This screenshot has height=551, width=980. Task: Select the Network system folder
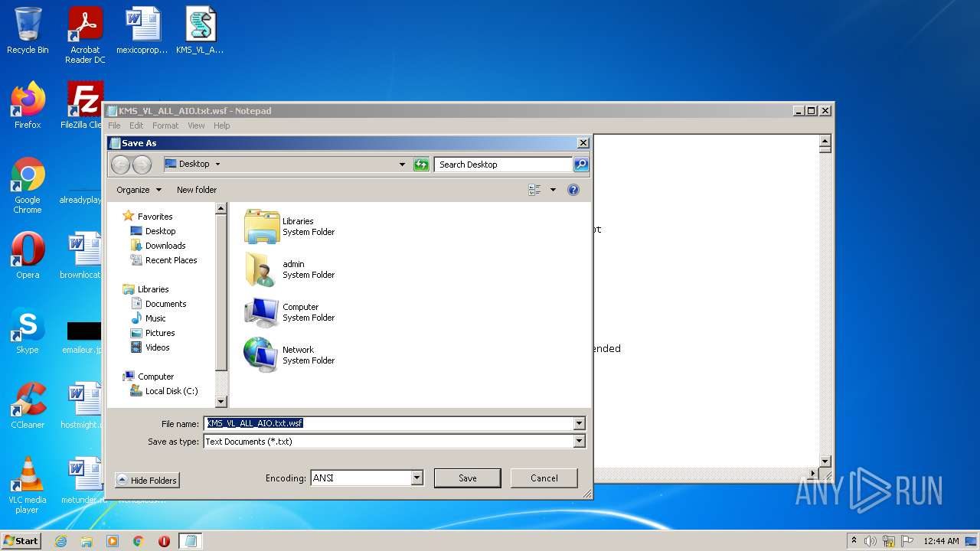[x=291, y=355]
